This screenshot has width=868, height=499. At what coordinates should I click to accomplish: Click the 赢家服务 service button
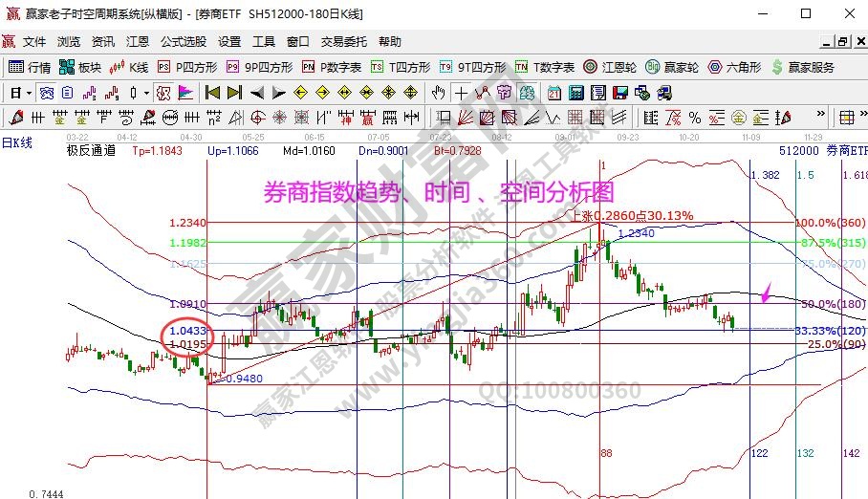coord(803,67)
